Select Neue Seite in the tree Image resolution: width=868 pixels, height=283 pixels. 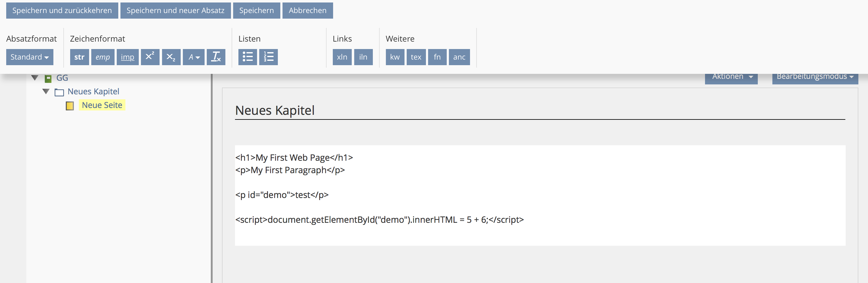[x=102, y=105]
